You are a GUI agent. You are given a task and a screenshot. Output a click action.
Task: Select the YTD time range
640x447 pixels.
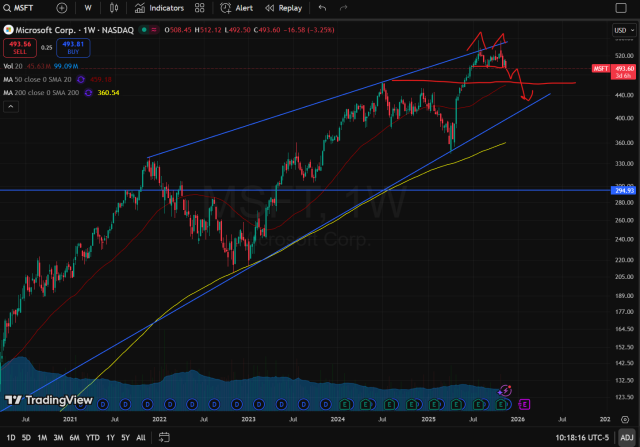point(92,438)
